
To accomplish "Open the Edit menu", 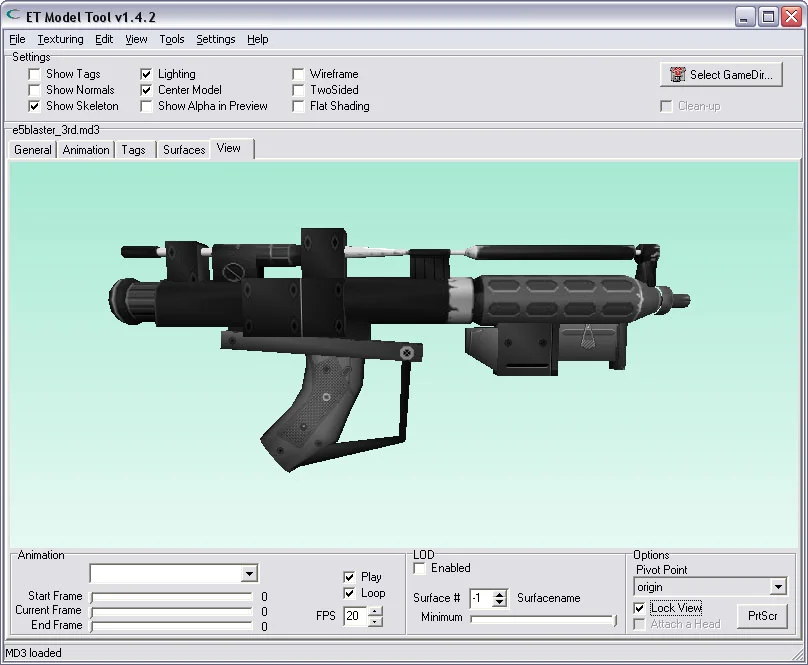I will tap(104, 39).
